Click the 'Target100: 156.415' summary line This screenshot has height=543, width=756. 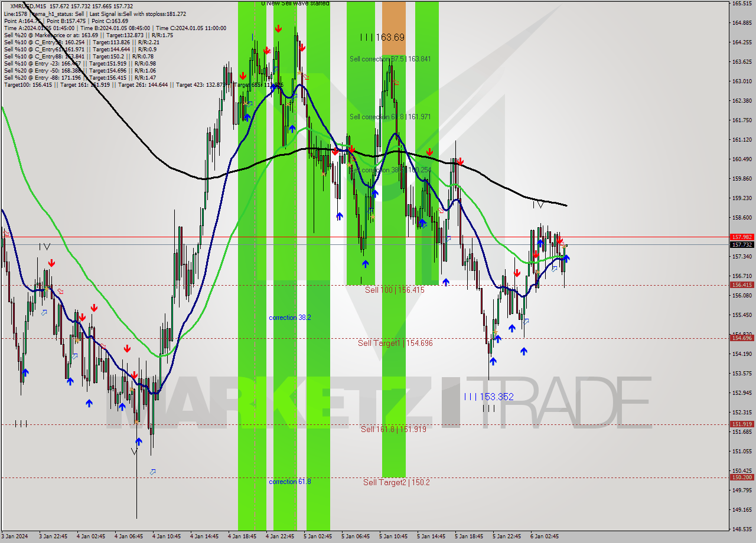coord(144,84)
